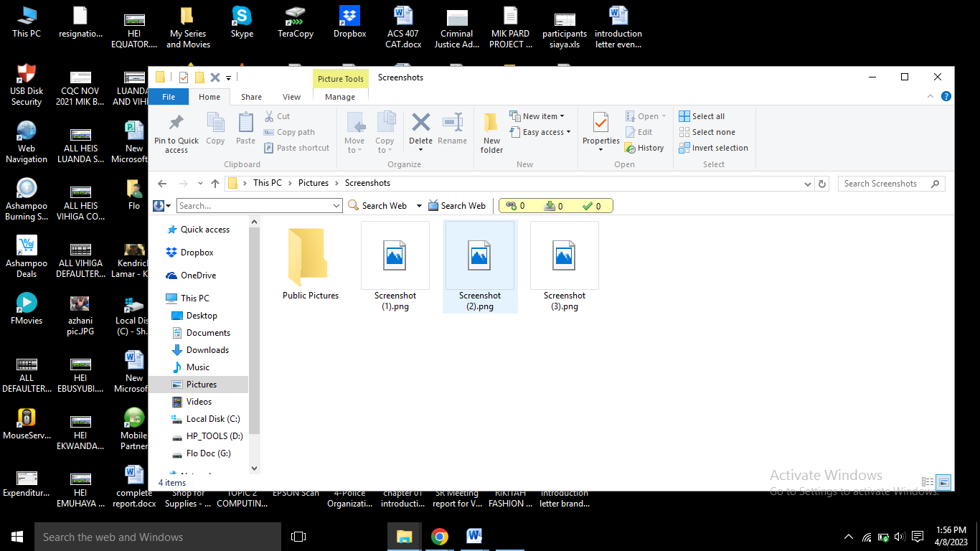Click Invert selection
Image resolution: width=980 pixels, height=551 pixels.
[x=714, y=148]
